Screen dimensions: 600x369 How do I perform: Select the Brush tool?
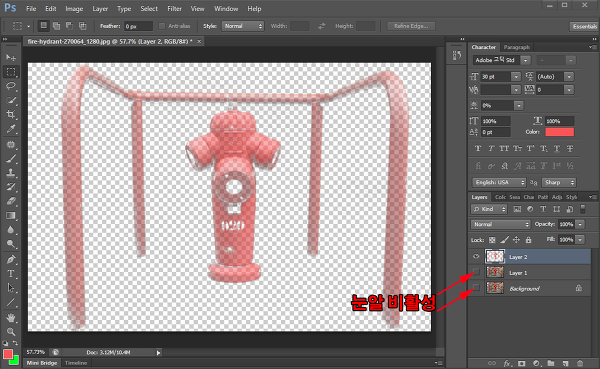pyautogui.click(x=10, y=159)
